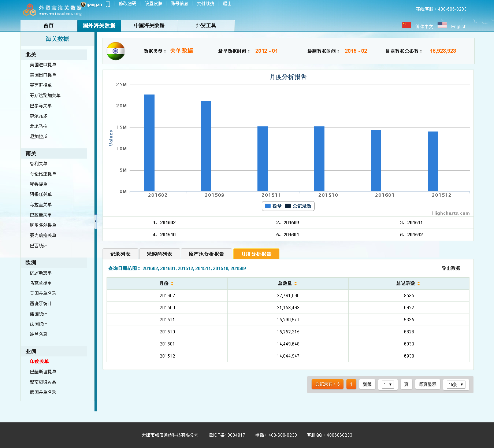Click 设置皮肤 link
The height and width of the screenshot is (448, 494).
click(153, 4)
